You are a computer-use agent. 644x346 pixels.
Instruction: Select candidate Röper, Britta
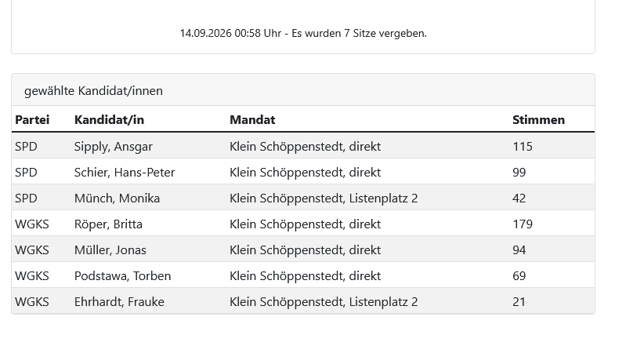(108, 224)
